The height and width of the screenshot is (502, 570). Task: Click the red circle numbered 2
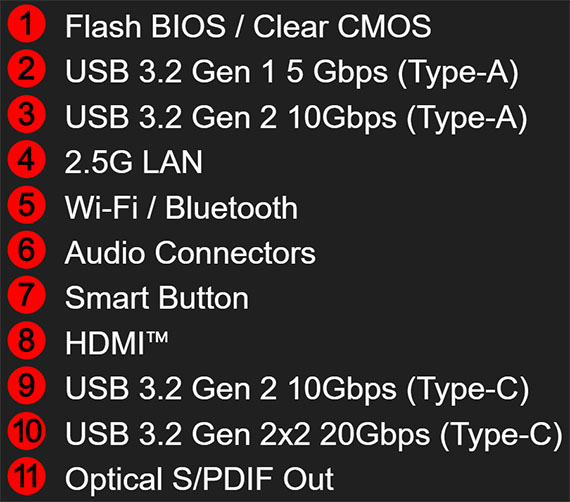click(x=27, y=70)
